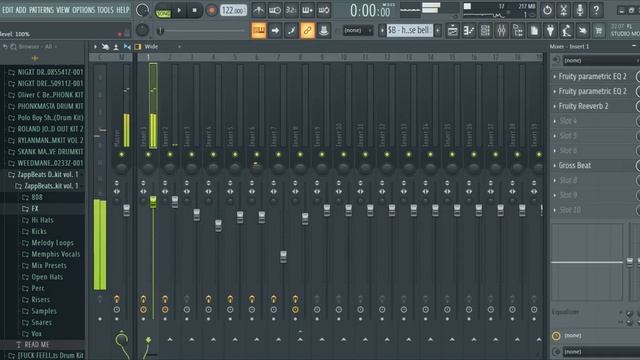Click the Insert 1 volume fader
The image size is (640, 360).
click(153, 202)
